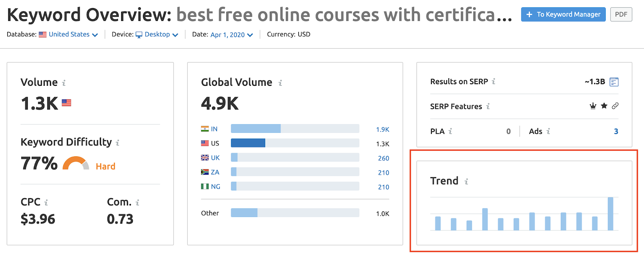Image resolution: width=644 pixels, height=257 pixels.
Task: Export the report using the PDF button
Action: pyautogui.click(x=621, y=15)
